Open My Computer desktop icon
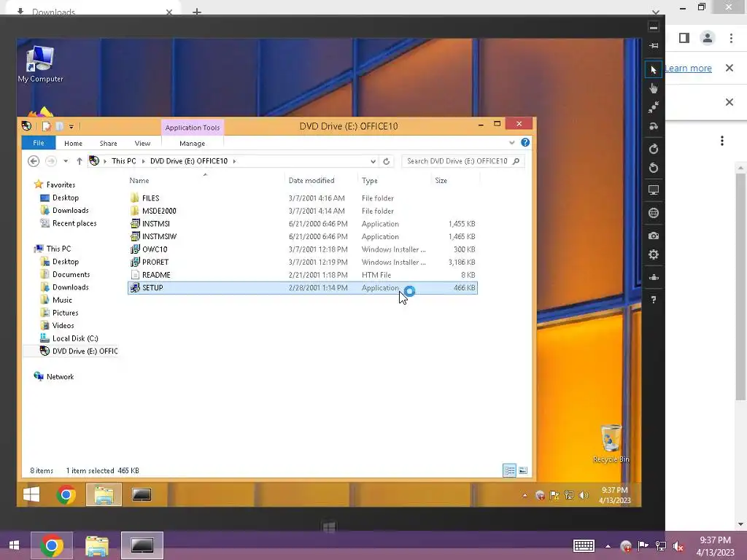The image size is (747, 560). 40,65
